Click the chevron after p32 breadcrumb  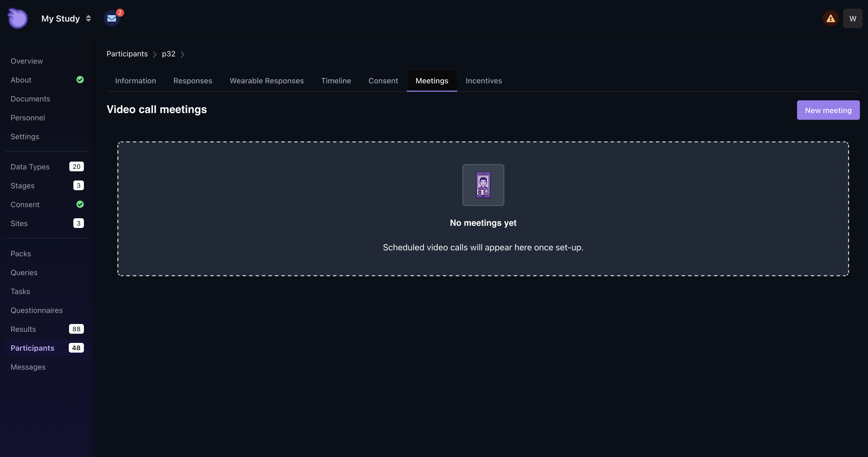pos(183,54)
